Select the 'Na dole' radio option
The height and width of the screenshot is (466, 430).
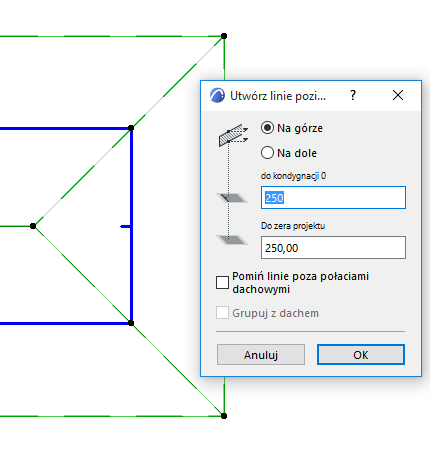(x=267, y=153)
